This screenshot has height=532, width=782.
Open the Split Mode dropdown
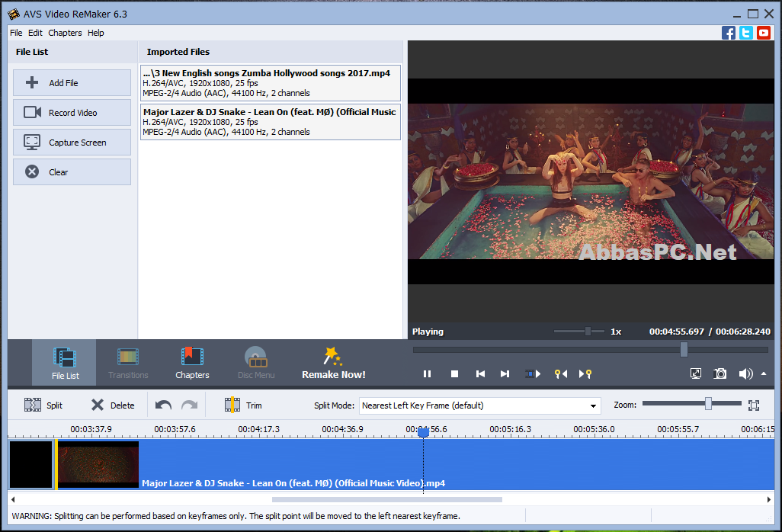point(479,405)
